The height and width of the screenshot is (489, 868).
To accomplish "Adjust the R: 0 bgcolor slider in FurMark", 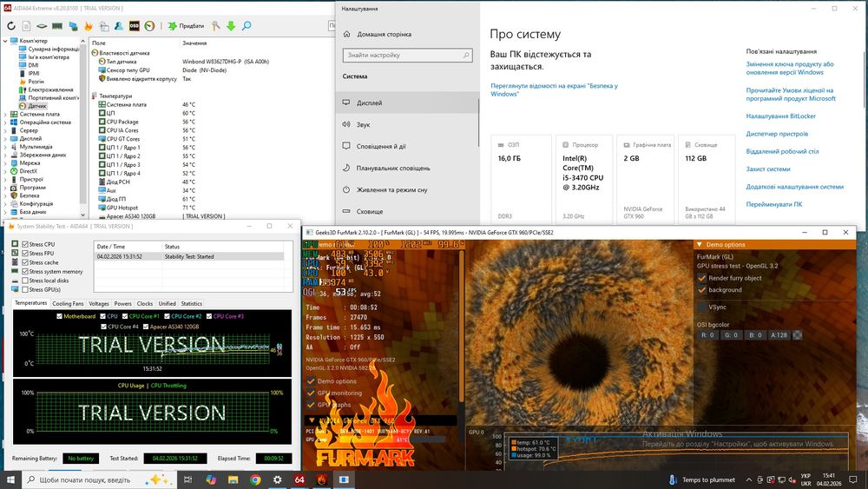I will pyautogui.click(x=708, y=335).
